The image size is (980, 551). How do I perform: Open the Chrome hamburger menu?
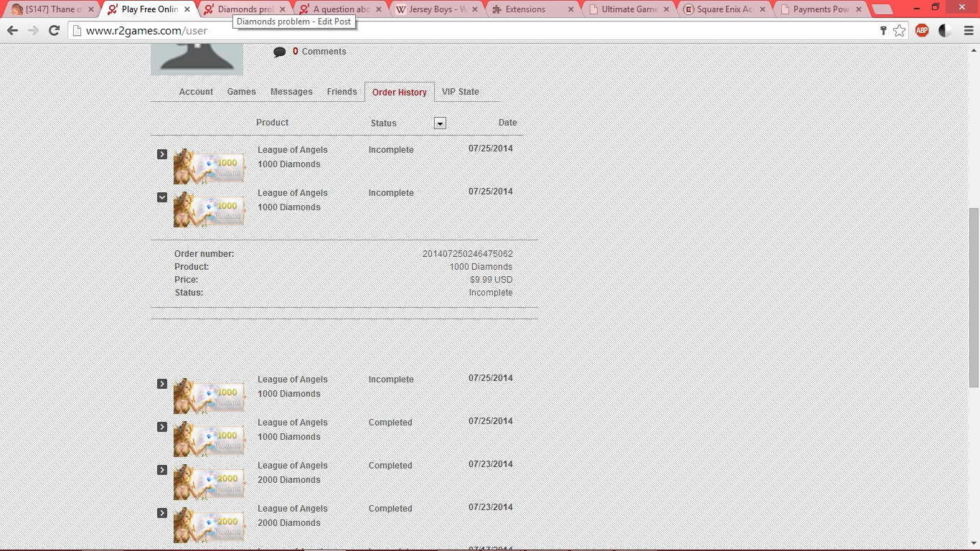pos(969,31)
